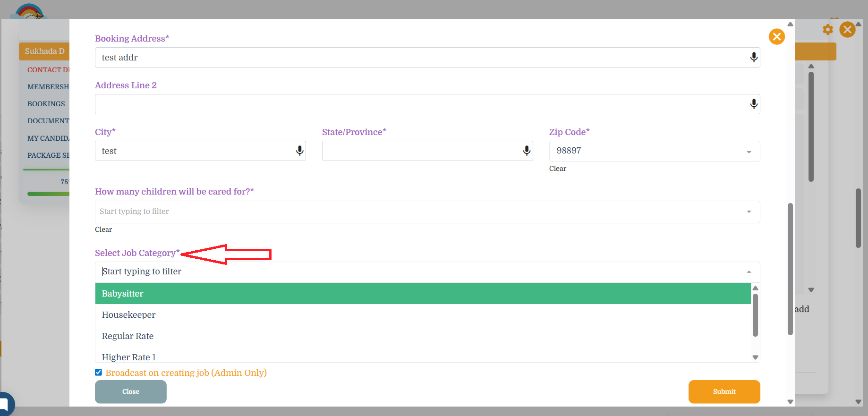The image size is (868, 416).
Task: Choose Housekeeper job category option
Action: pos(128,315)
